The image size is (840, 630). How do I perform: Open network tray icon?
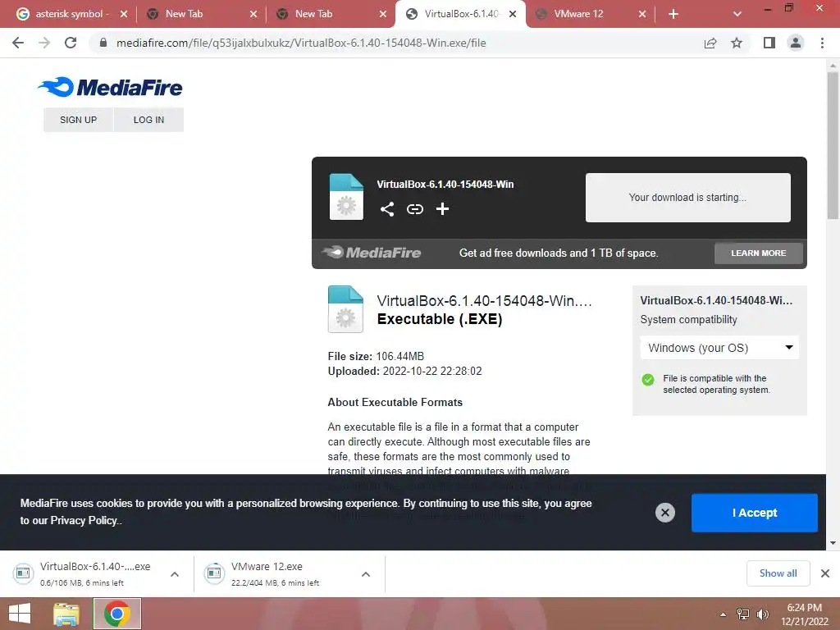[x=743, y=614]
